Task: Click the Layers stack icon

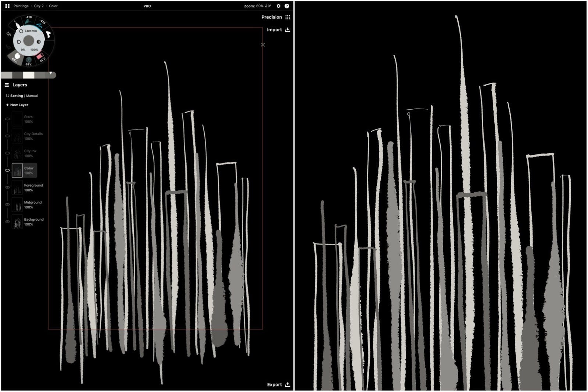Action: pyautogui.click(x=7, y=85)
